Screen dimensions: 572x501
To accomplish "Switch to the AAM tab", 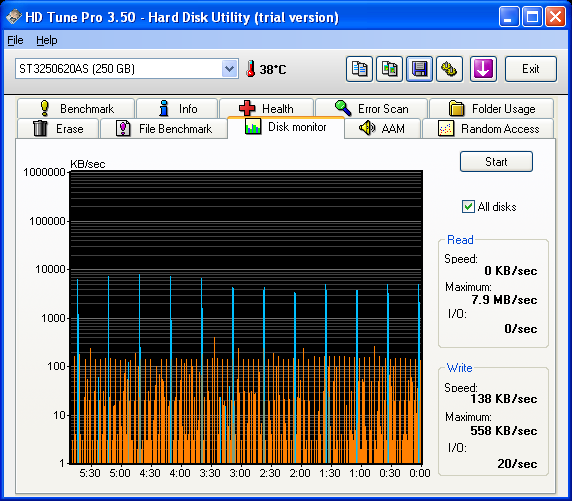I will tap(382, 128).
